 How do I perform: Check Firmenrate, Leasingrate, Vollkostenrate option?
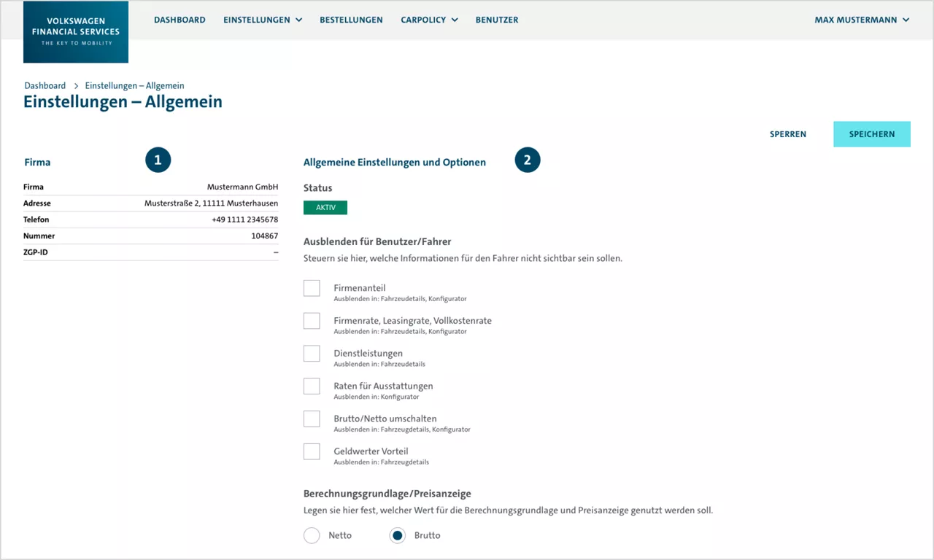(312, 320)
